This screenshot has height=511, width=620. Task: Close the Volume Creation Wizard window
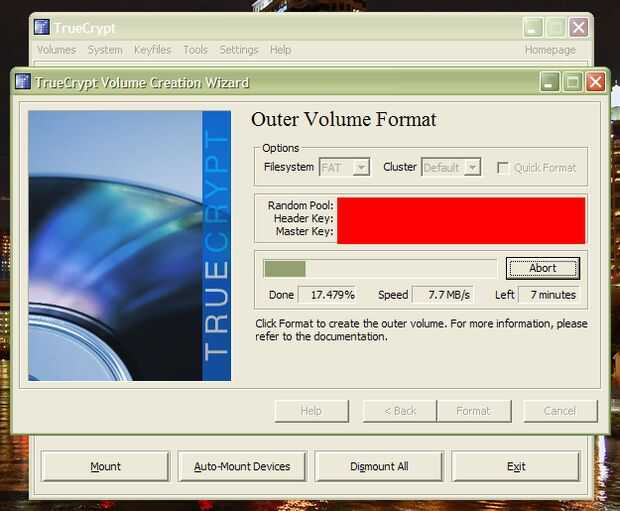click(595, 82)
